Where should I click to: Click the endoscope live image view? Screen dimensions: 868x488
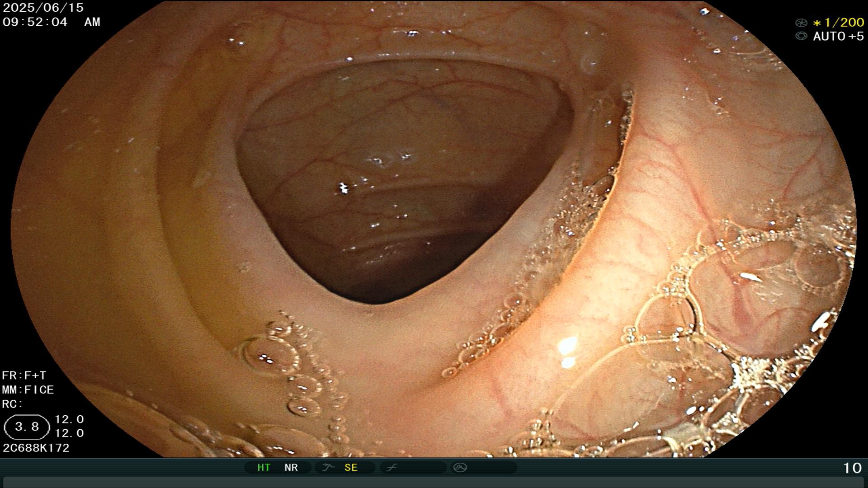tap(434, 229)
